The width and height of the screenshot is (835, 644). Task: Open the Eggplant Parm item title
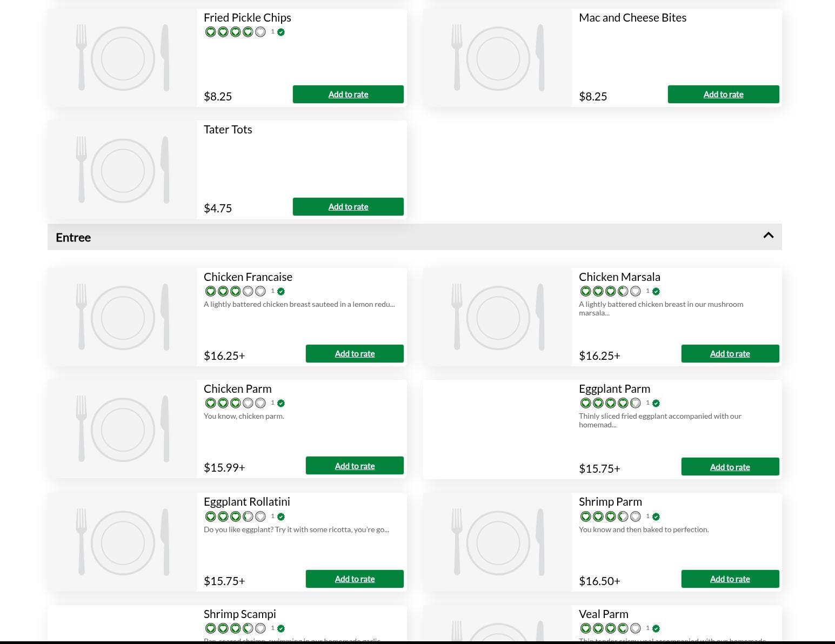[614, 388]
